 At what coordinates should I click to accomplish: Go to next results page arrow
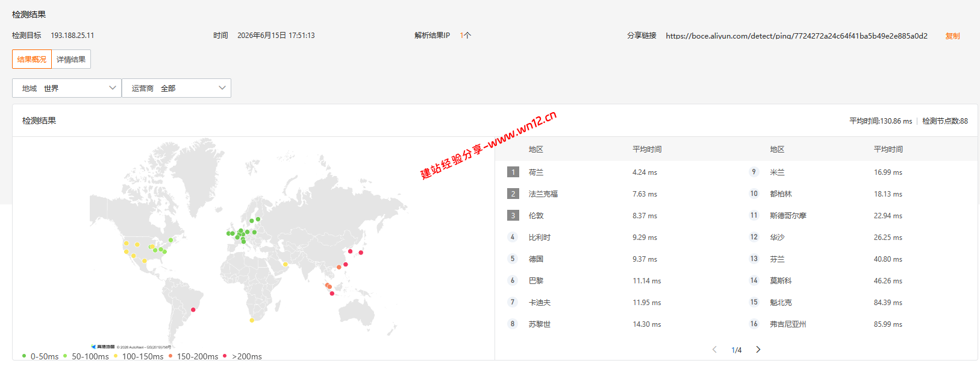(x=758, y=350)
